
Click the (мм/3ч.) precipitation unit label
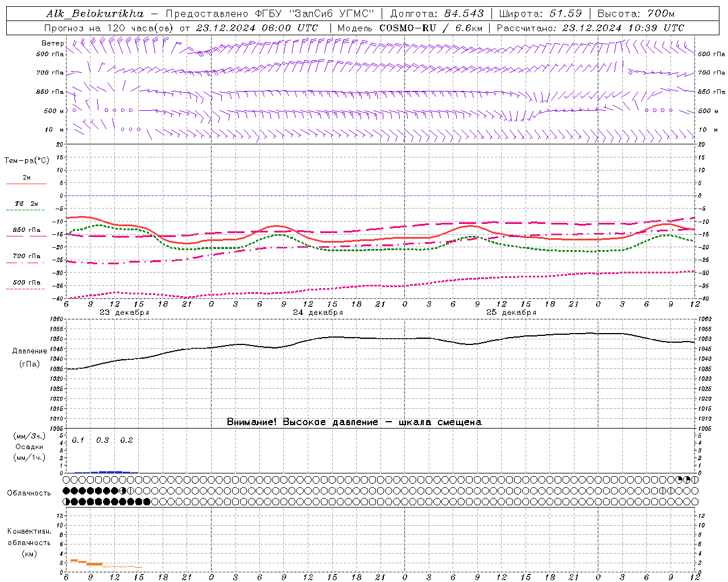pos(30,436)
